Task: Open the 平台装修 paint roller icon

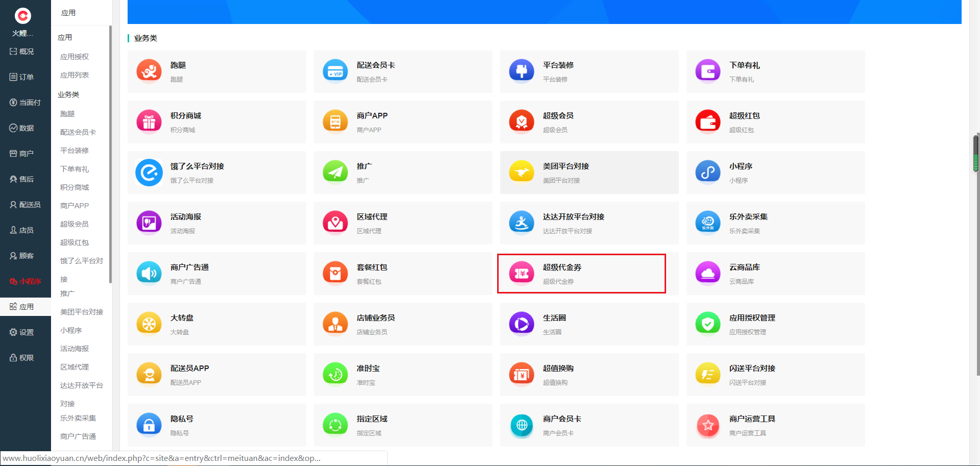Action: tap(522, 71)
